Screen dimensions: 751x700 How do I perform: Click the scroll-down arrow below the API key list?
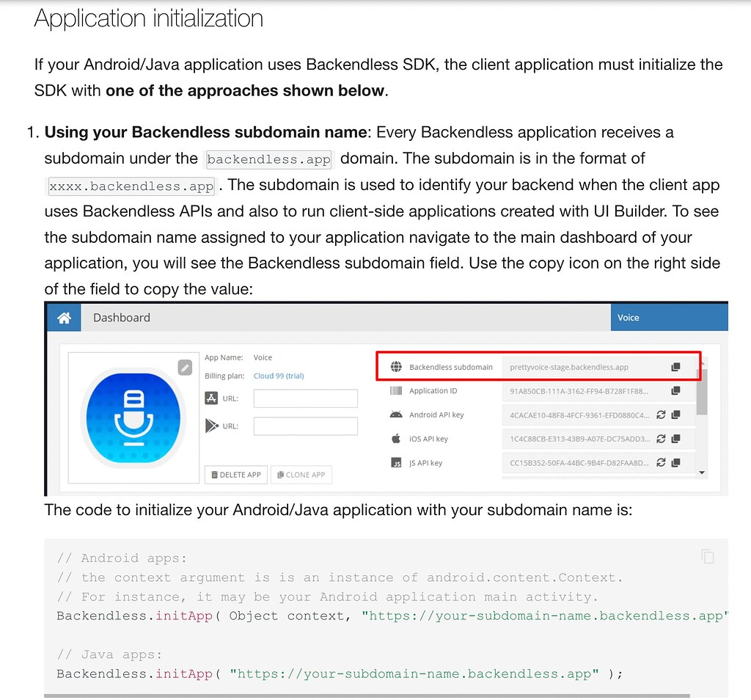pyautogui.click(x=702, y=473)
